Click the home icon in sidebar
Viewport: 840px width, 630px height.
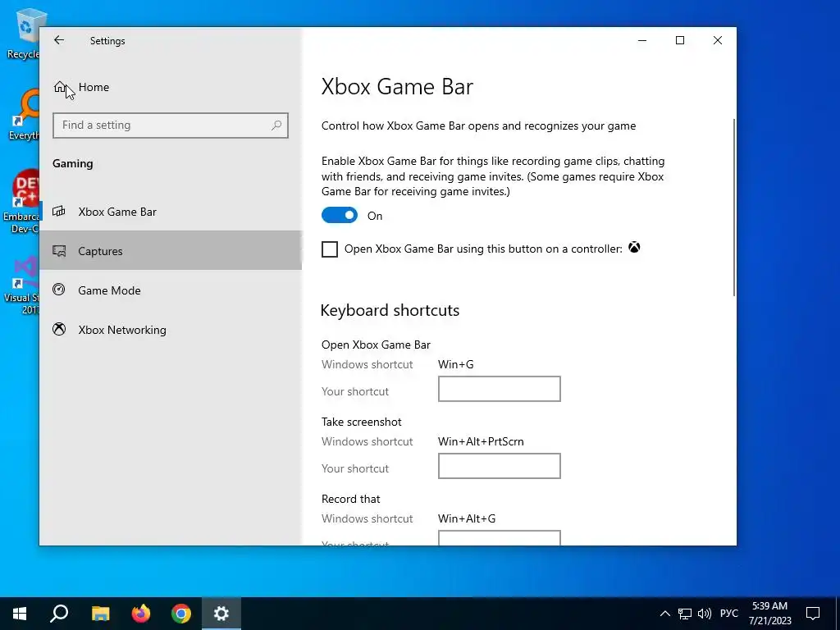[59, 87]
